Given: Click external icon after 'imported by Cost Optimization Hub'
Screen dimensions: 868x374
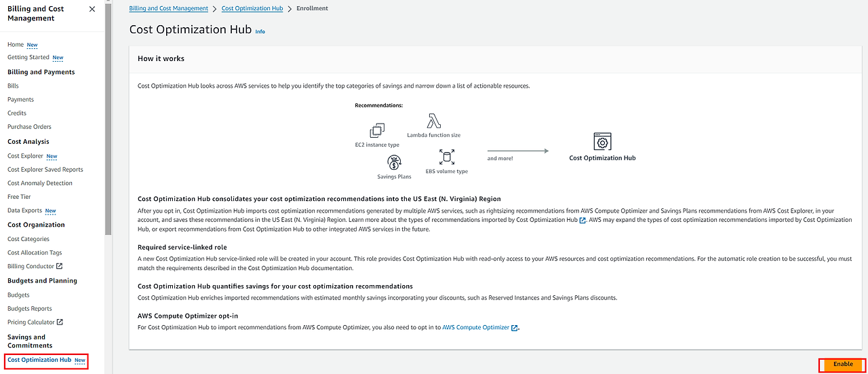Looking at the screenshot, I should tap(583, 221).
